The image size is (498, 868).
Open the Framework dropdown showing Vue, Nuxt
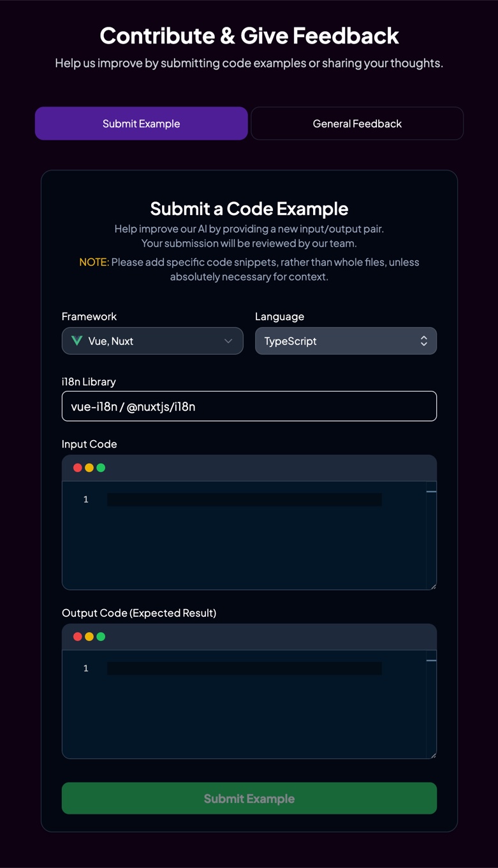[152, 341]
